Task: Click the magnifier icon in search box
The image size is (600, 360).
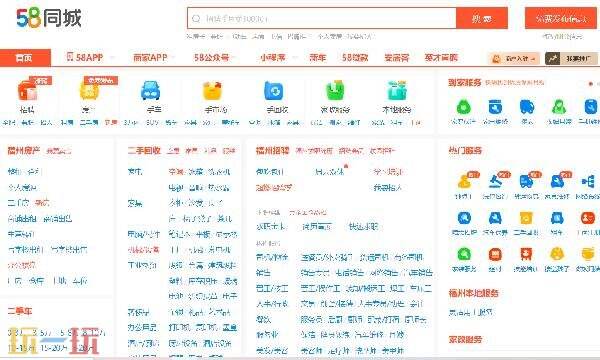Action: click(x=196, y=18)
